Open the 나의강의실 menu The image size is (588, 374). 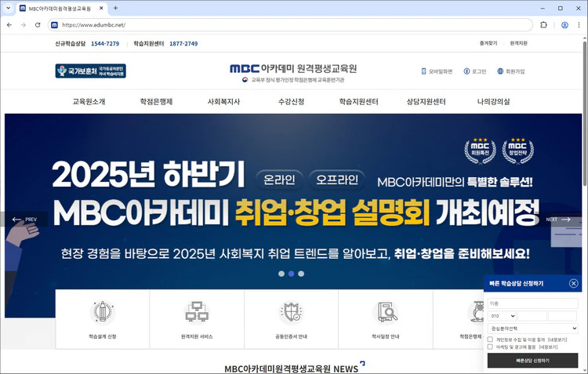pyautogui.click(x=493, y=101)
